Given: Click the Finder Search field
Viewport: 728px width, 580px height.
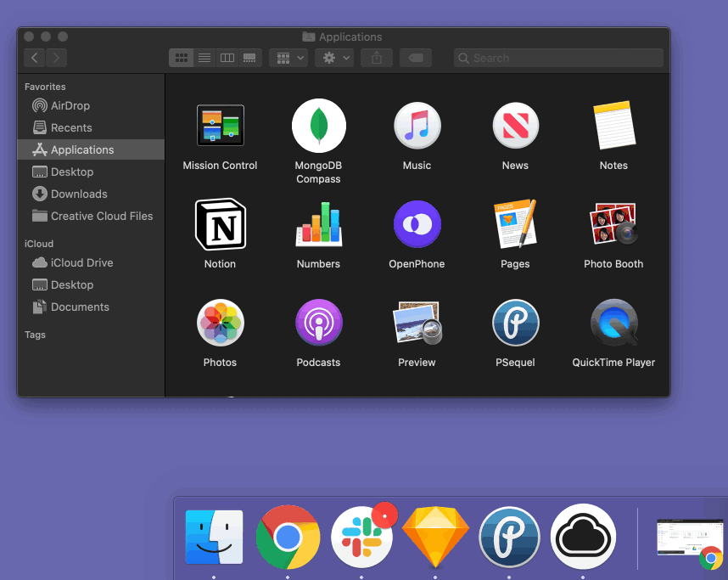Looking at the screenshot, I should [558, 58].
